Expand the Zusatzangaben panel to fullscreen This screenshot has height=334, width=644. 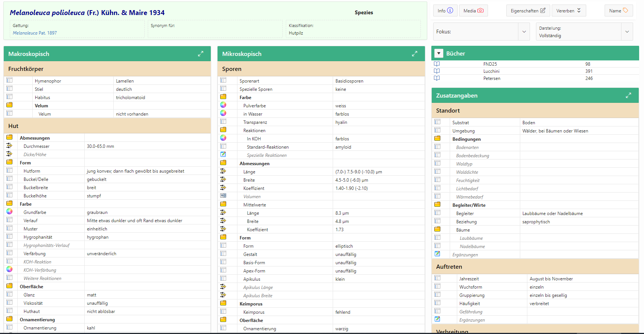628,96
